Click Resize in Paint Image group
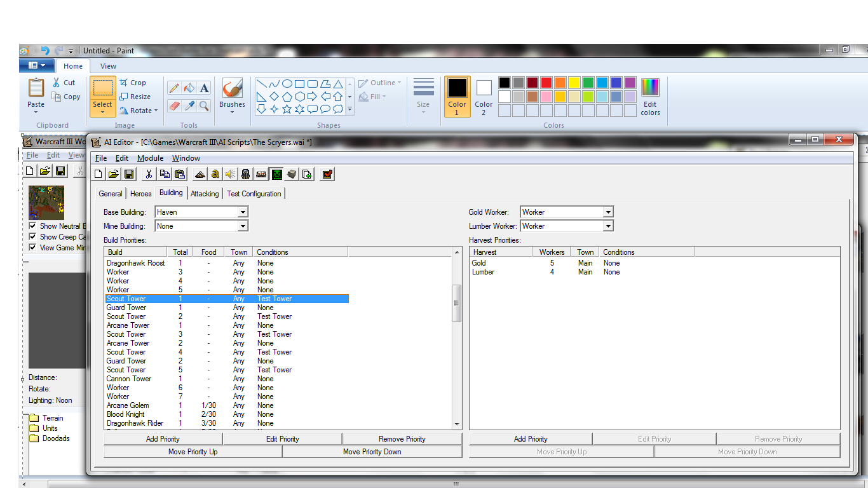This screenshot has height=488, width=868. pyautogui.click(x=135, y=97)
